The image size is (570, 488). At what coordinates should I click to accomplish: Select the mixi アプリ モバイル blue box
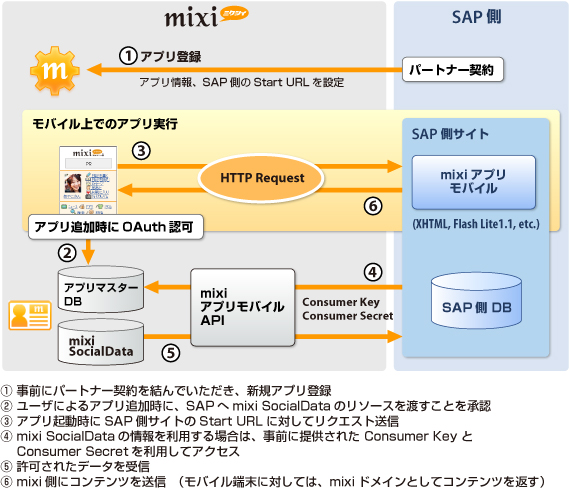pyautogui.click(x=474, y=182)
